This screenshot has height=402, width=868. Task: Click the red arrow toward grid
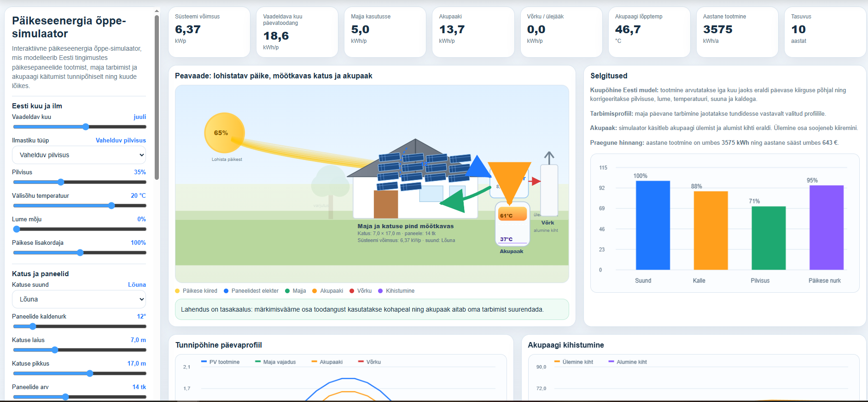(535, 181)
